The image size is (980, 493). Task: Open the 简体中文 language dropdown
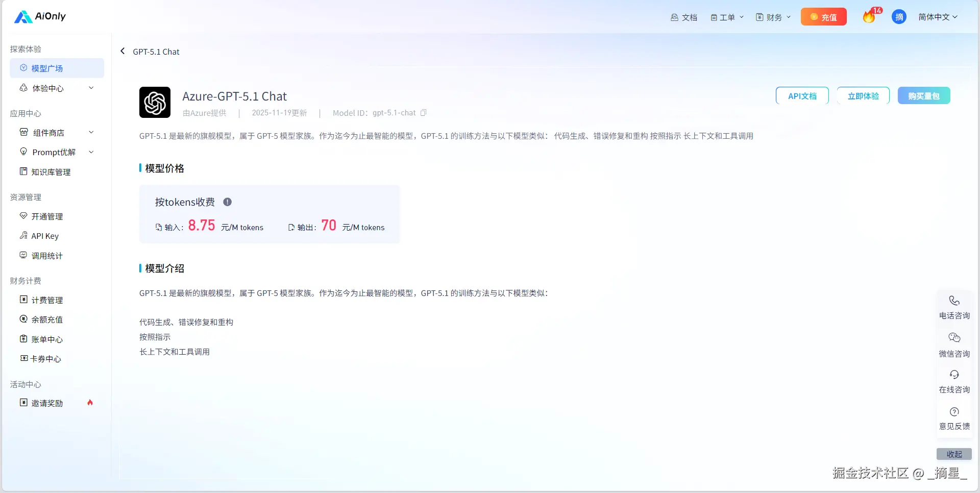click(x=938, y=17)
